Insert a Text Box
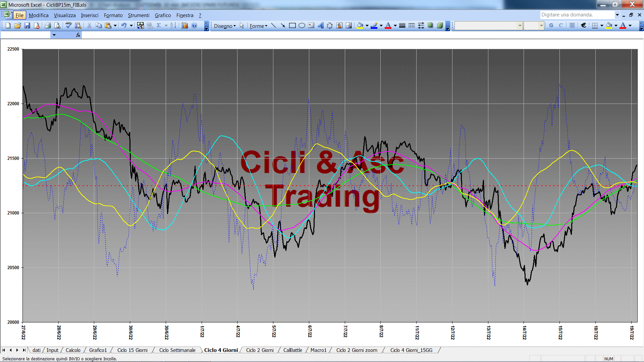Image resolution: width=644 pixels, height=362 pixels. click(x=311, y=26)
